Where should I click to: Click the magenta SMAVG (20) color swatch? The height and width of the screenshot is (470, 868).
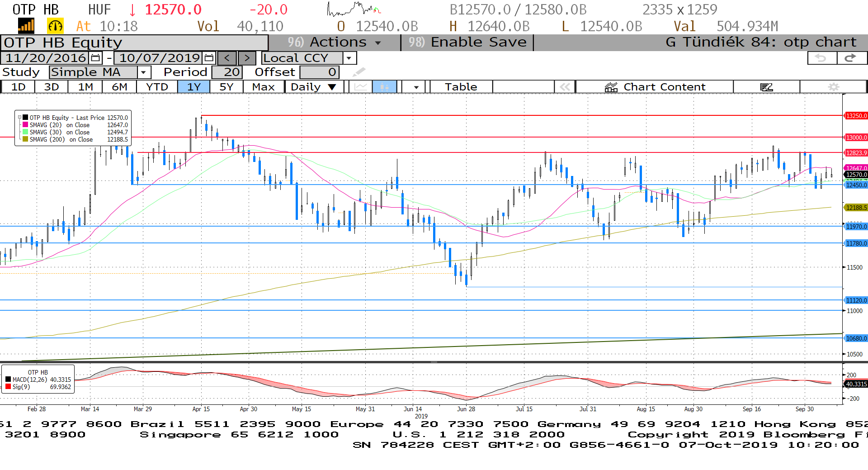(x=26, y=125)
